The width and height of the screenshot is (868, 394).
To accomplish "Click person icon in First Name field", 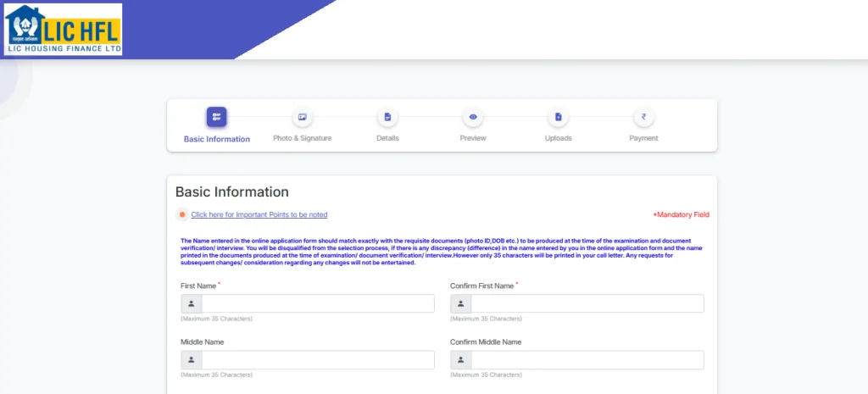I will point(191,303).
